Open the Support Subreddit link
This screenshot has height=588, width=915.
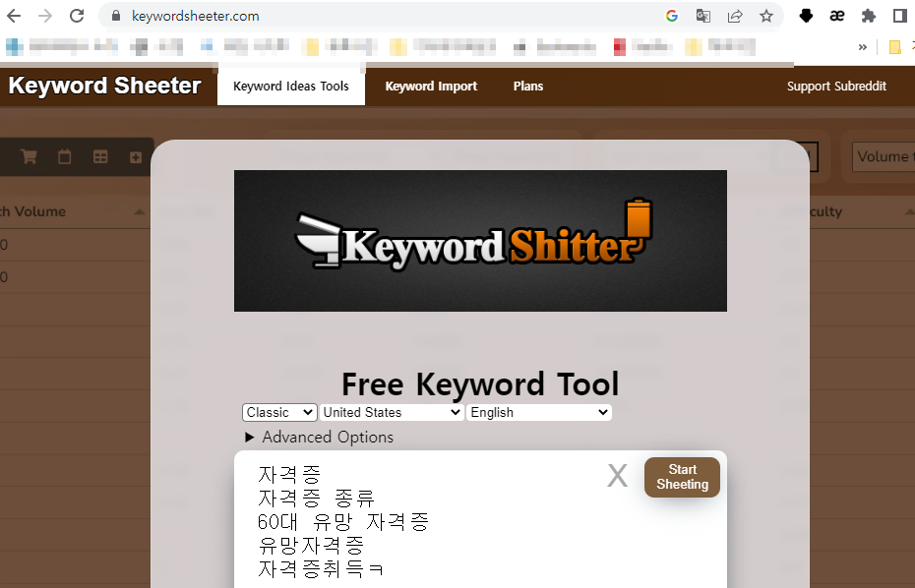(836, 87)
